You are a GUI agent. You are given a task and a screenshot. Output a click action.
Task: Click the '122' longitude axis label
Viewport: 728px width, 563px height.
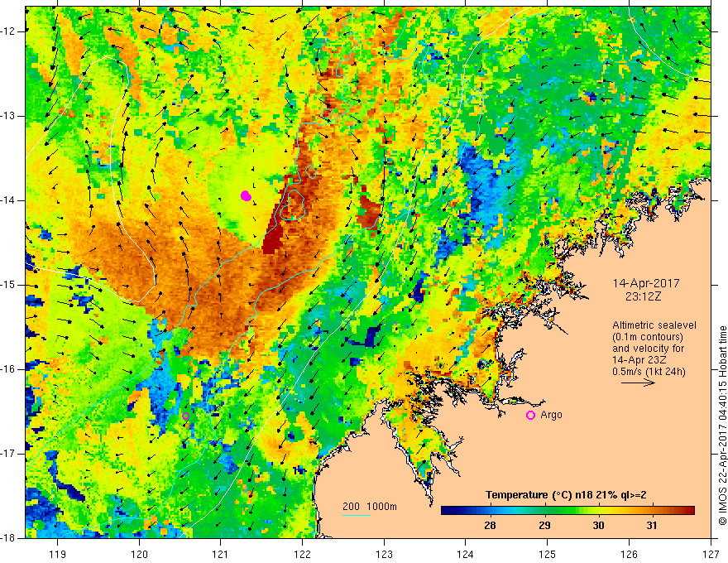(x=302, y=554)
